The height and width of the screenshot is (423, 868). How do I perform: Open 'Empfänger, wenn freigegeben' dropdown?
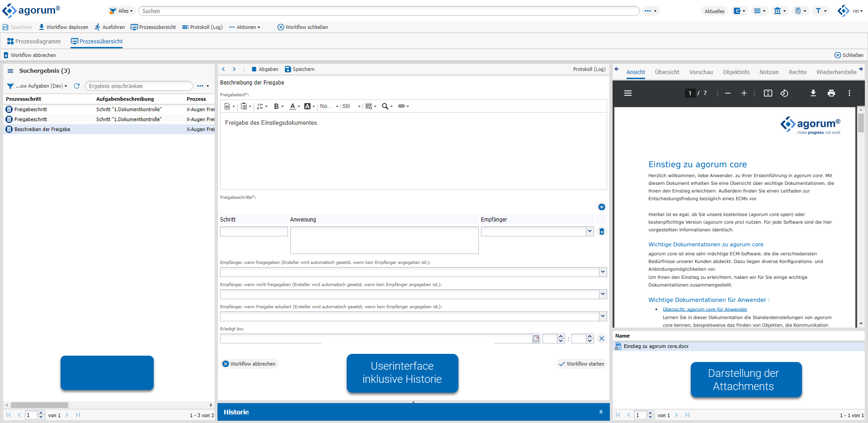coord(603,272)
